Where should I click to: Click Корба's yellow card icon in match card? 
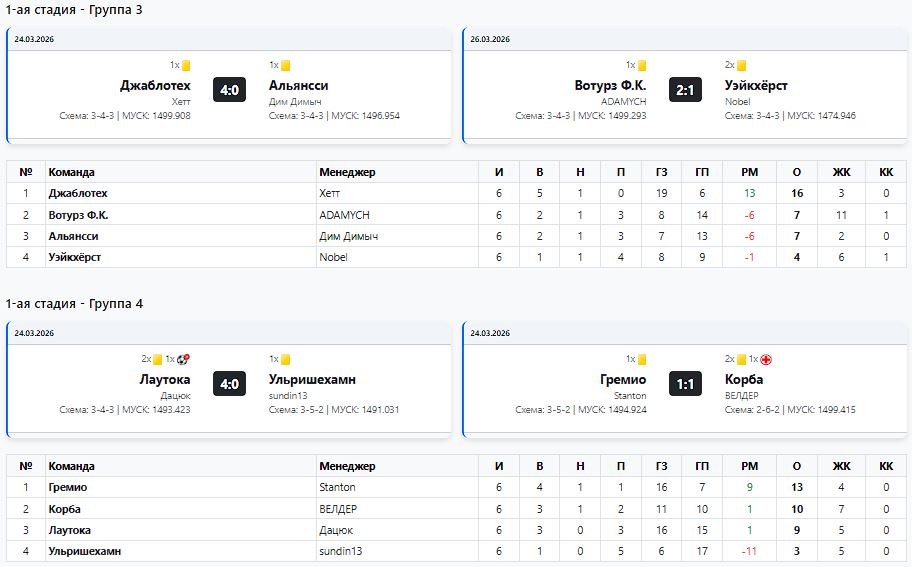pos(742,360)
